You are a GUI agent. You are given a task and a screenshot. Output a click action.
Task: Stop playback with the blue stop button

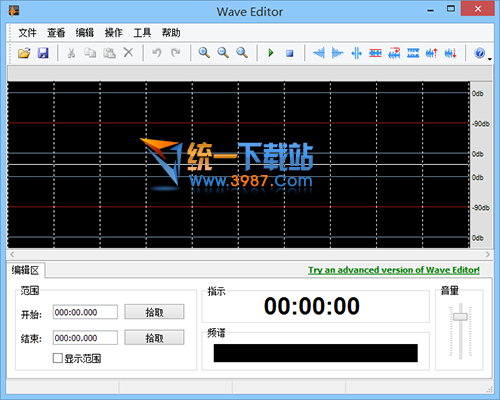[x=290, y=53]
